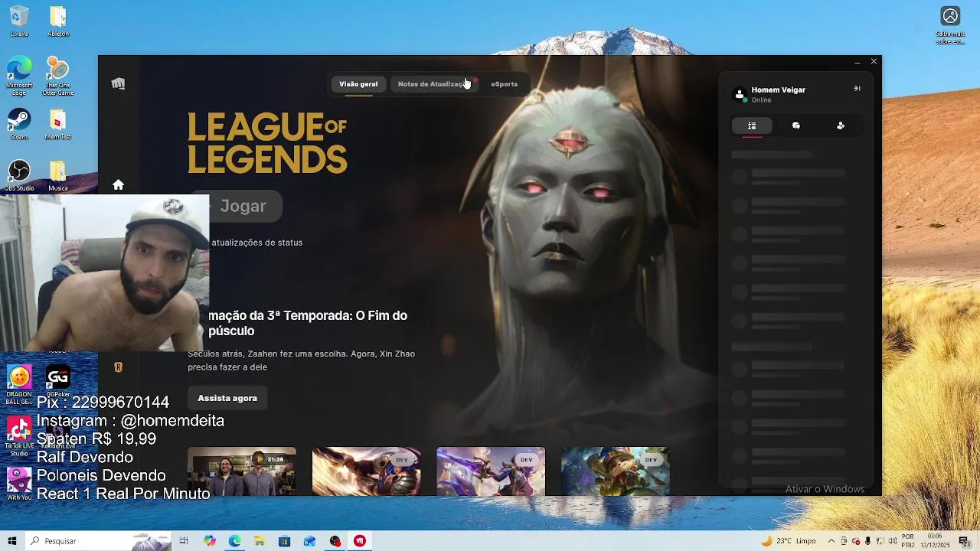Open the second DEV news card
Screen dimensions: 980x551
(x=367, y=471)
